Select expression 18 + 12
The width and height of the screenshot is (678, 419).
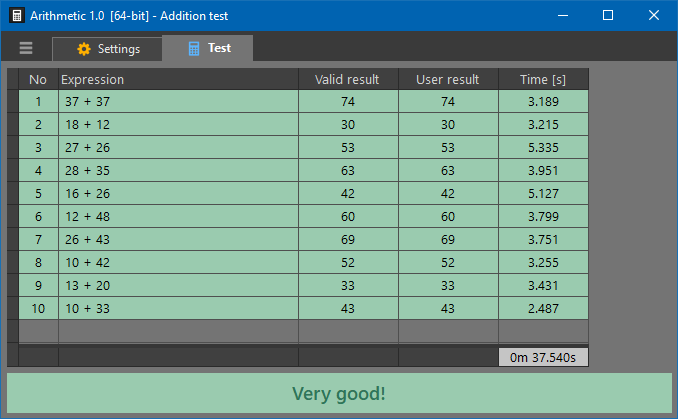(178, 125)
